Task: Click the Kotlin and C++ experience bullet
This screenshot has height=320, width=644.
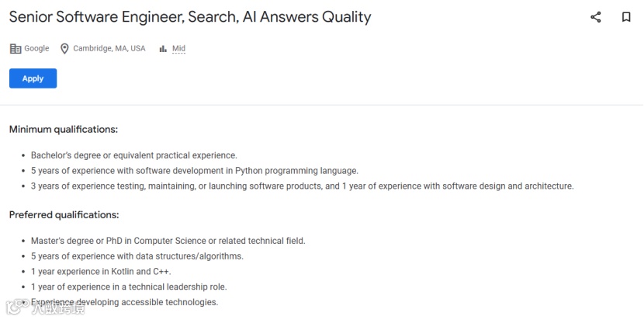Action: (101, 272)
